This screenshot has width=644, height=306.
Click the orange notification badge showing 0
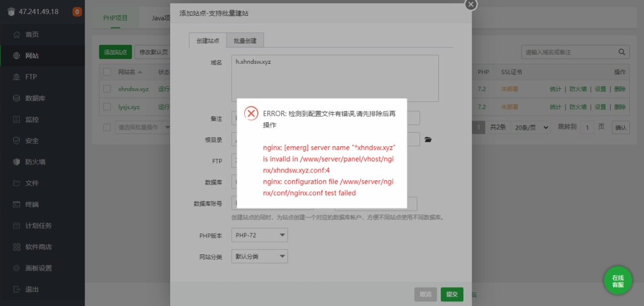pos(77,11)
